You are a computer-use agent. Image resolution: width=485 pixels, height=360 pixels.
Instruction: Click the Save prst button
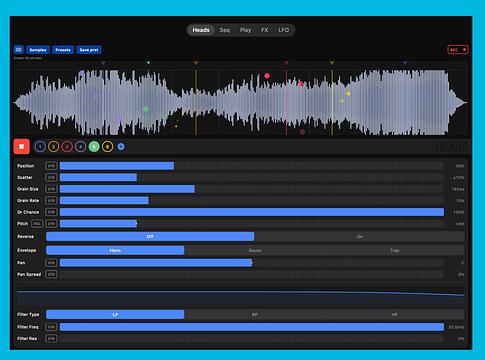pyautogui.click(x=89, y=50)
